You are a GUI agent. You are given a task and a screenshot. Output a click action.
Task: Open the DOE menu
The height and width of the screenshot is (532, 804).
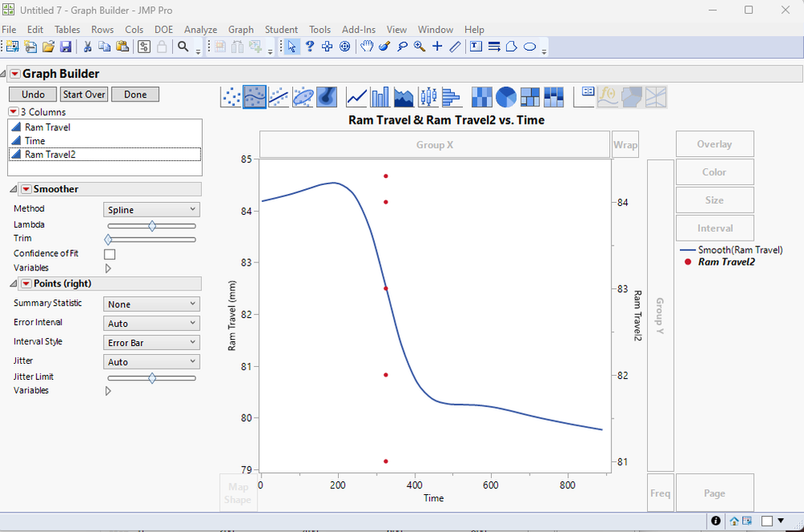(x=163, y=30)
